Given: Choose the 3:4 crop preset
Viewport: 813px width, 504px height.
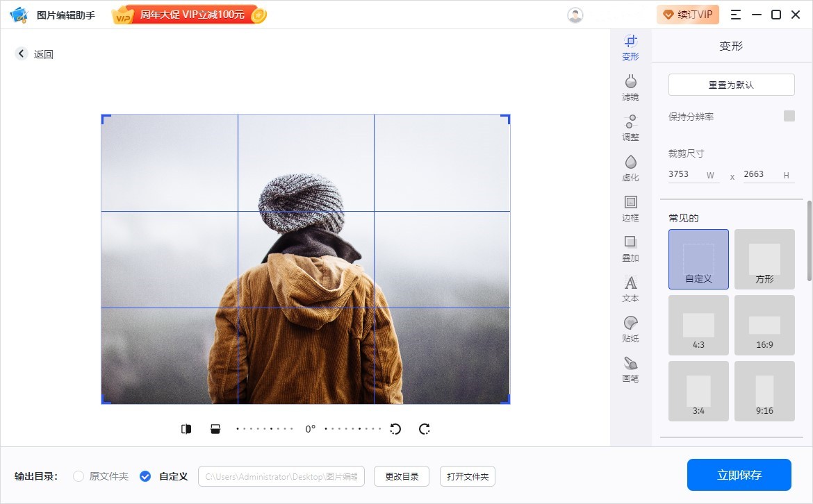Looking at the screenshot, I should pos(698,391).
